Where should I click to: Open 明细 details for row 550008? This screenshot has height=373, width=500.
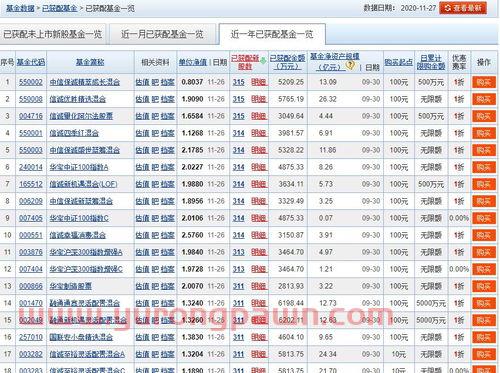[x=259, y=99]
